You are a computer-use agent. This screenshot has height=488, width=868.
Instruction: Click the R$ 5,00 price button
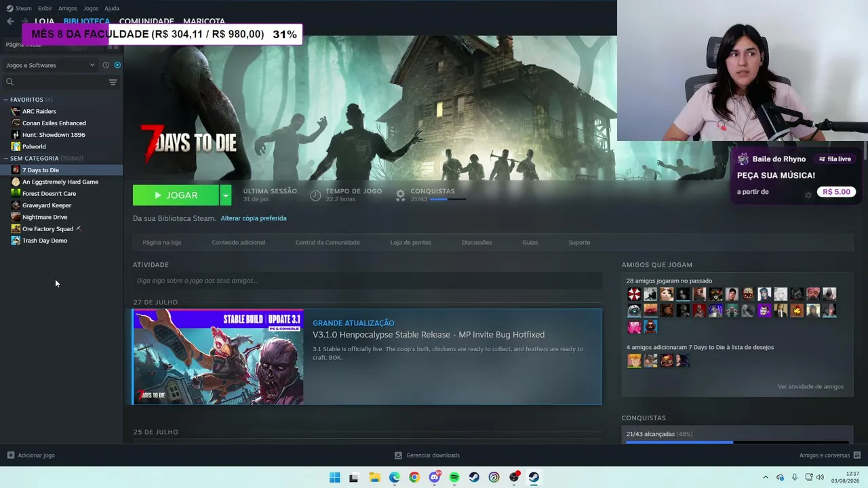click(x=836, y=192)
